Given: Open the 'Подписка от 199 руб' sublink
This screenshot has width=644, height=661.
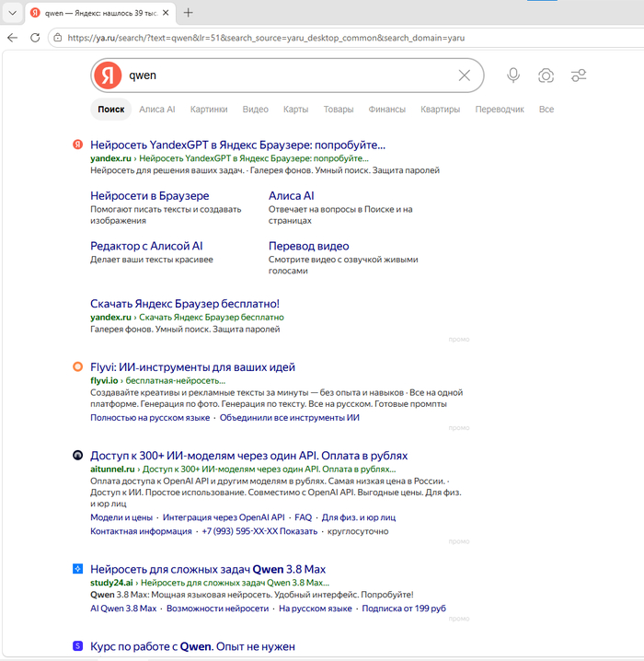Looking at the screenshot, I should click(x=404, y=609).
